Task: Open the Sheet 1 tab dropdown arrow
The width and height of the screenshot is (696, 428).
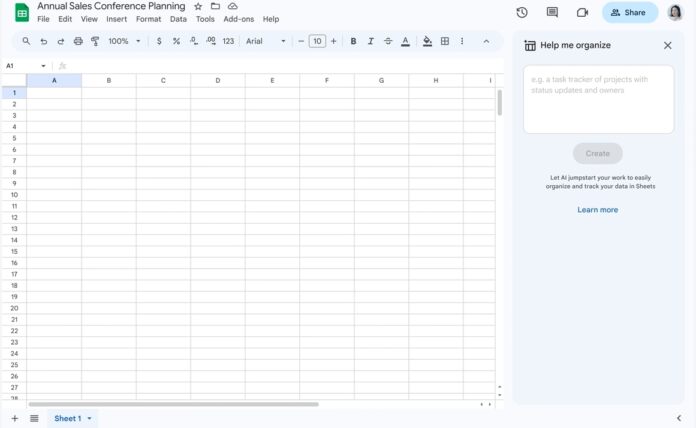Action: 89,418
